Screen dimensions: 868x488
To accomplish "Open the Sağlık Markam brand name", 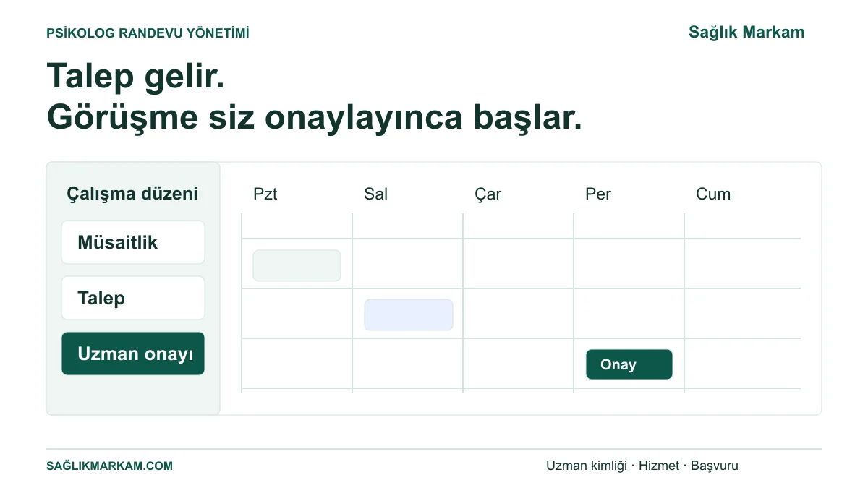I will point(746,32).
